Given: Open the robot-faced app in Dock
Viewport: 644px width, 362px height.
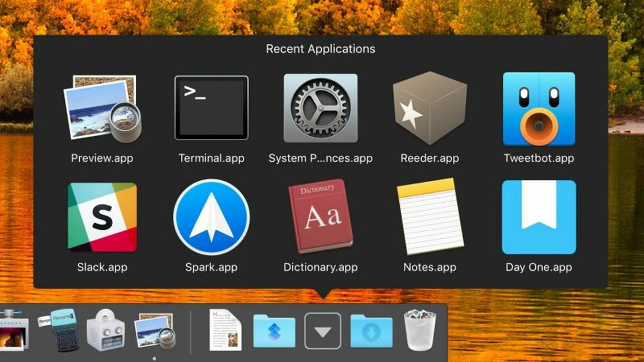Looking at the screenshot, I should point(105,331).
